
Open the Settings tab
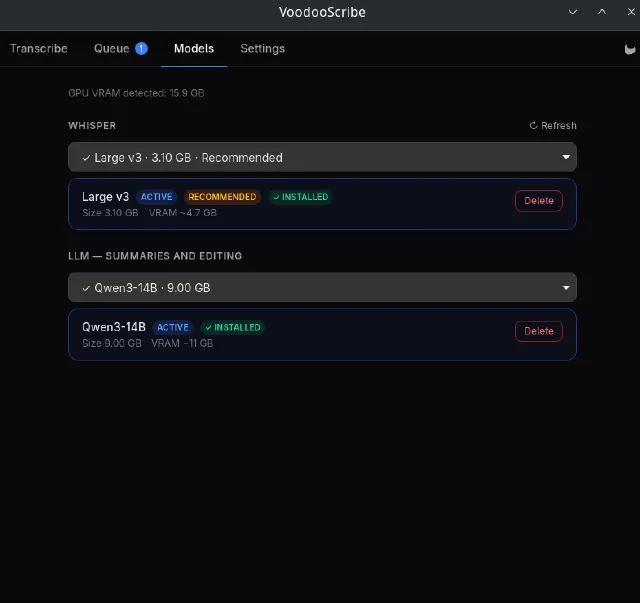point(262,49)
